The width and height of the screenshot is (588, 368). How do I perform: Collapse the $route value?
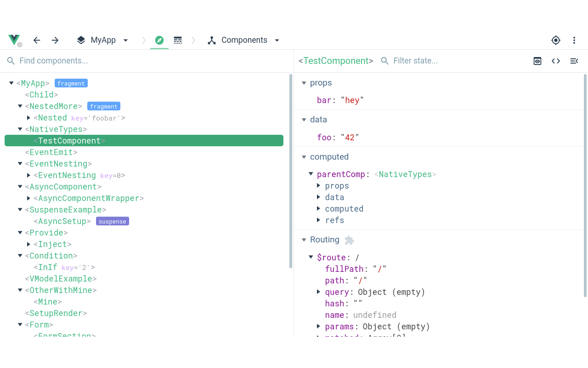click(311, 257)
